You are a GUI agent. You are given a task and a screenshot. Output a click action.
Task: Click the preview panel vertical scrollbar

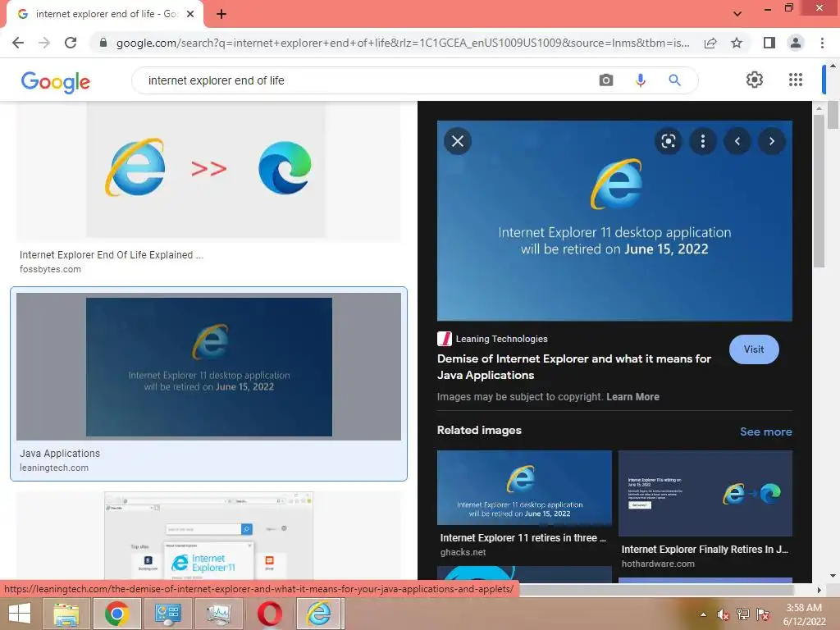819,191
